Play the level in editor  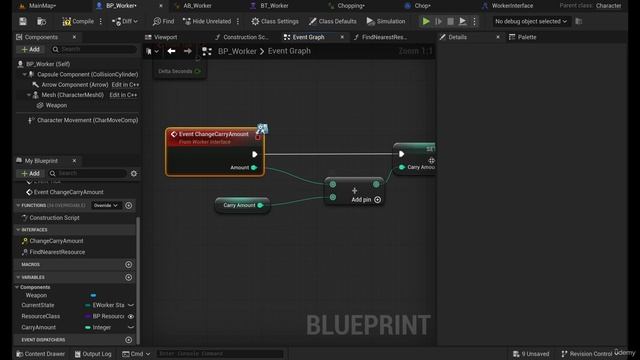[x=426, y=21]
